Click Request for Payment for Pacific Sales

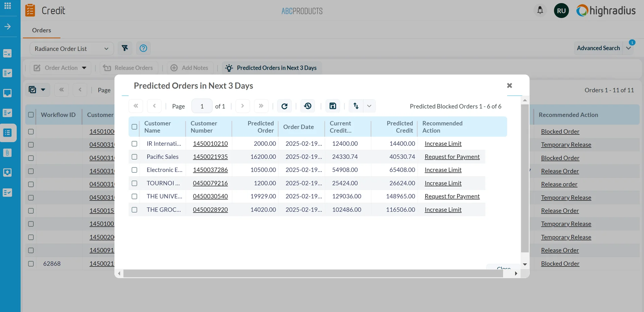point(452,157)
